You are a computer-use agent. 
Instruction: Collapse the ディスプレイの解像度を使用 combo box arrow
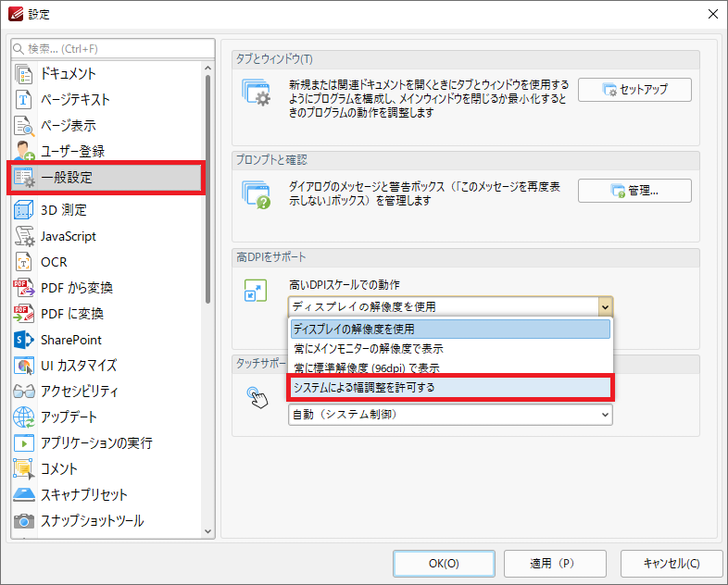click(605, 307)
